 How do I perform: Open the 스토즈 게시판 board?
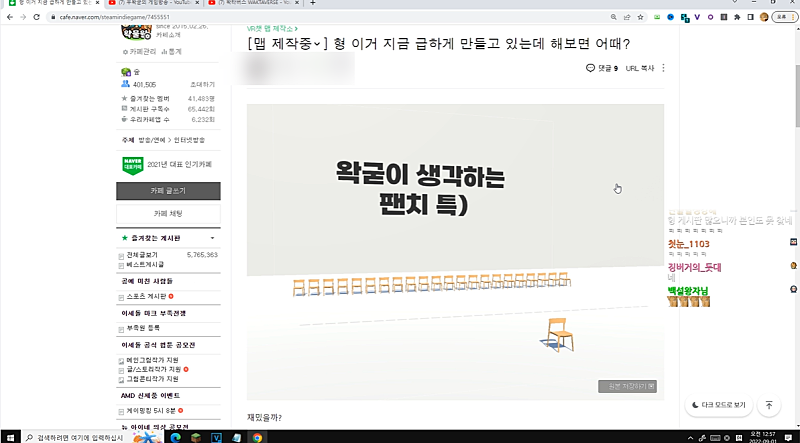148,297
